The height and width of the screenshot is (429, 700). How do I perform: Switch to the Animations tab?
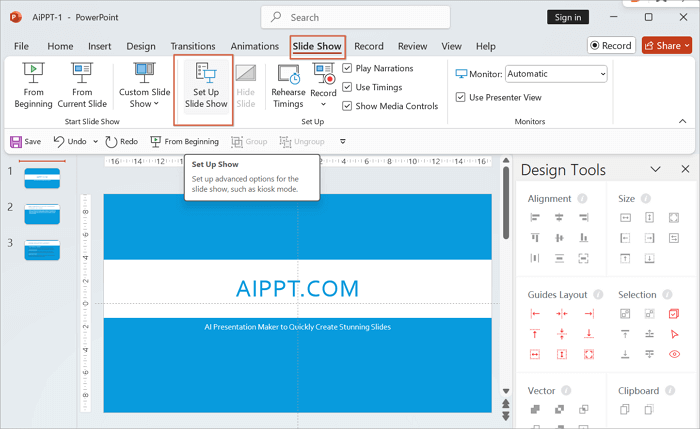point(254,46)
